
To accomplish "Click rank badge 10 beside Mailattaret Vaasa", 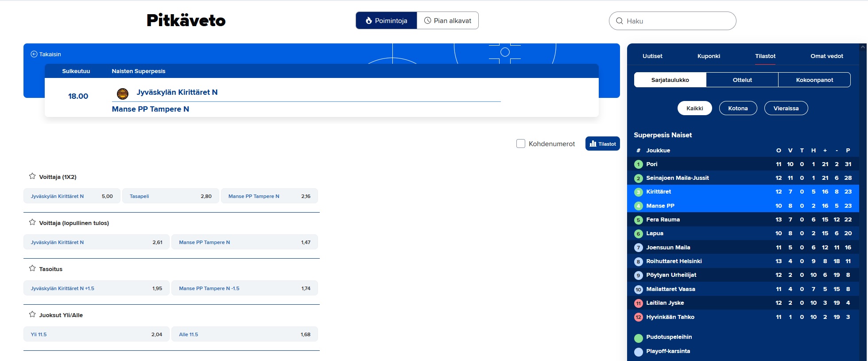I will (638, 289).
